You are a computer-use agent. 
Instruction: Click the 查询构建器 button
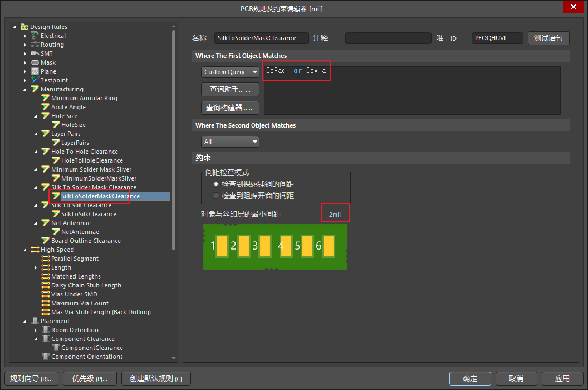tap(231, 108)
